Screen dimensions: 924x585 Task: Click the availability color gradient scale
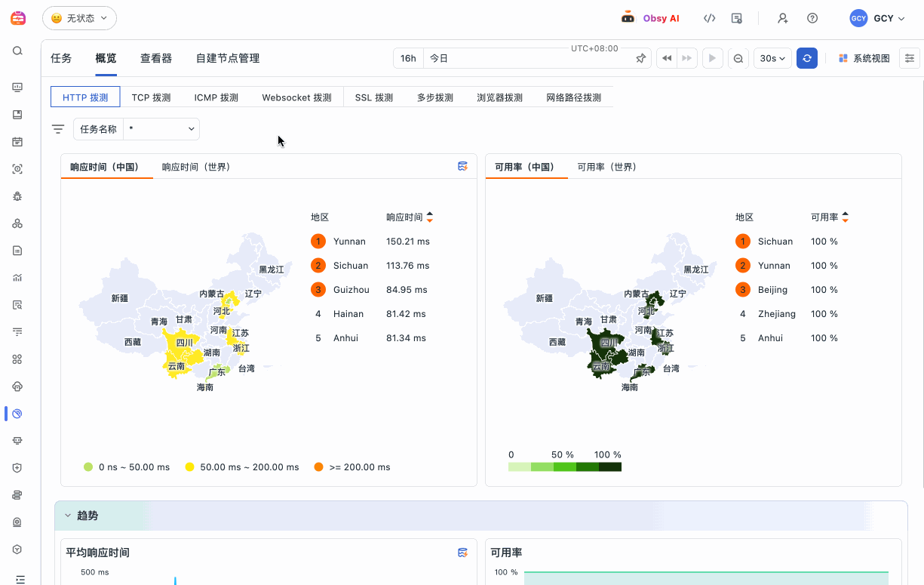click(565, 467)
